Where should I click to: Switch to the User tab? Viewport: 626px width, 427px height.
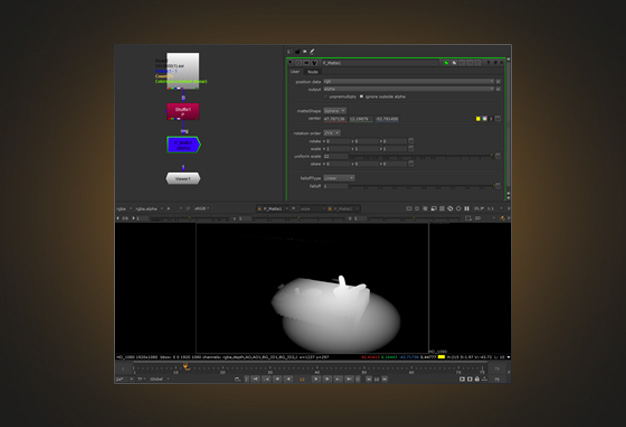(295, 71)
